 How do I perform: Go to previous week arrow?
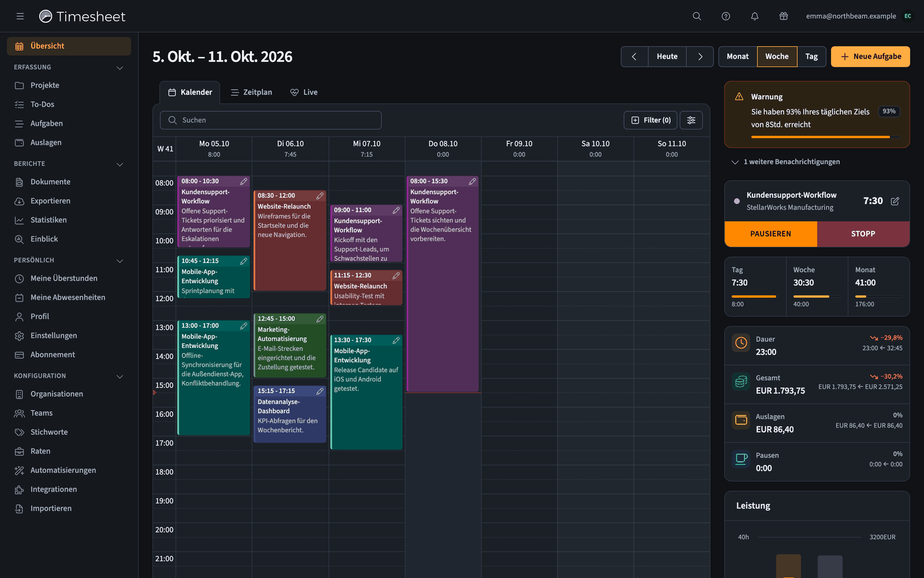tap(635, 57)
